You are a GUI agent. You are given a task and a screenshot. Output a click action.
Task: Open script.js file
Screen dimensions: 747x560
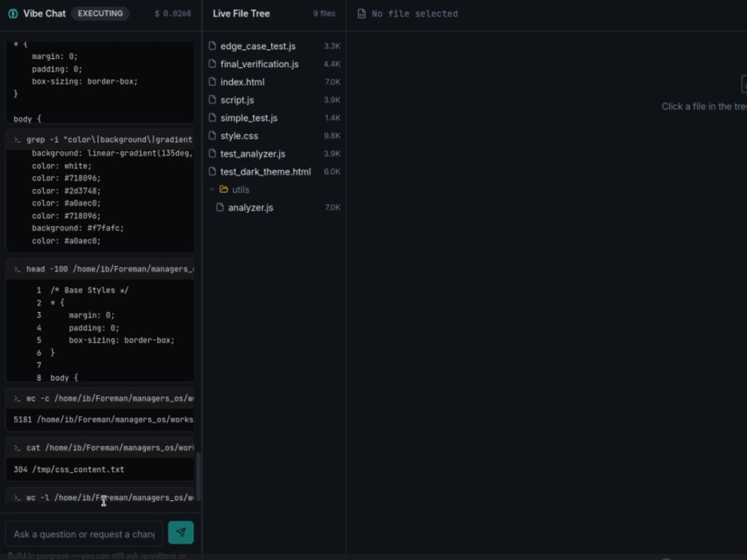tap(237, 100)
